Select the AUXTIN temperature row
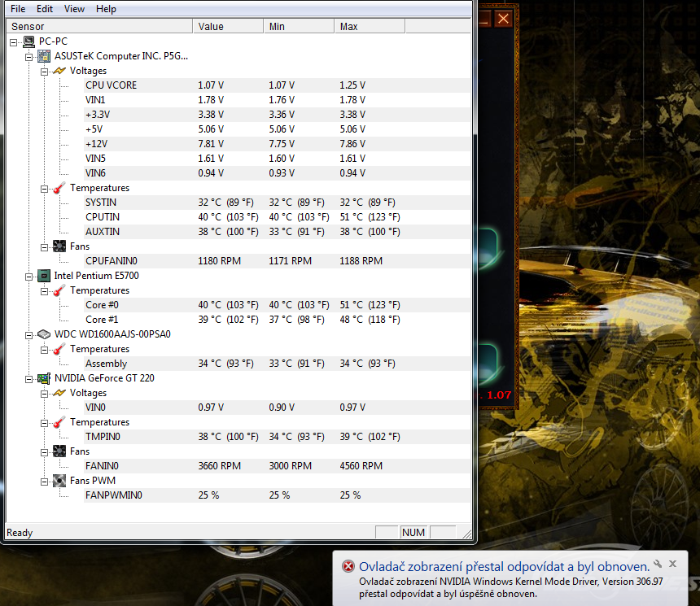The width and height of the screenshot is (700, 606). pos(277,232)
